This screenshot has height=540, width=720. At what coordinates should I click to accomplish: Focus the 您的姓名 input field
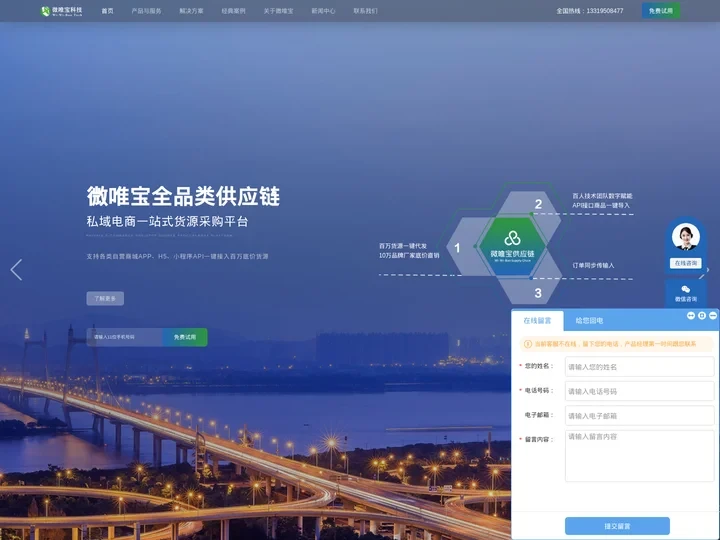pos(639,367)
